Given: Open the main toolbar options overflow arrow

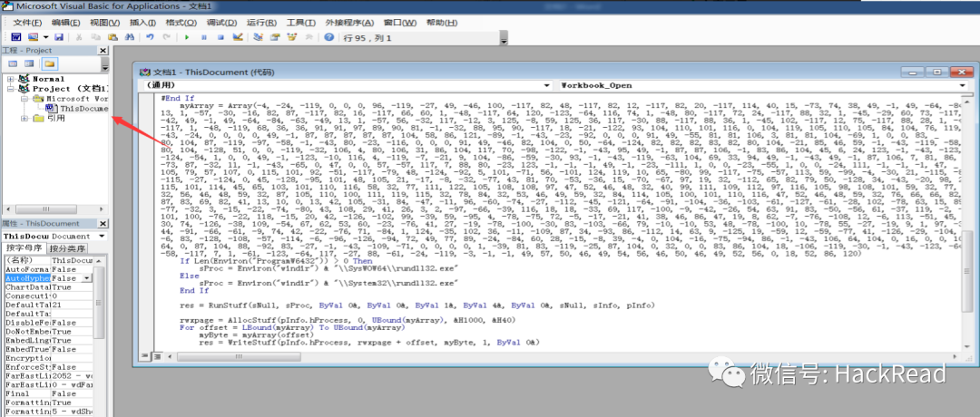Looking at the screenshot, I should (504, 39).
